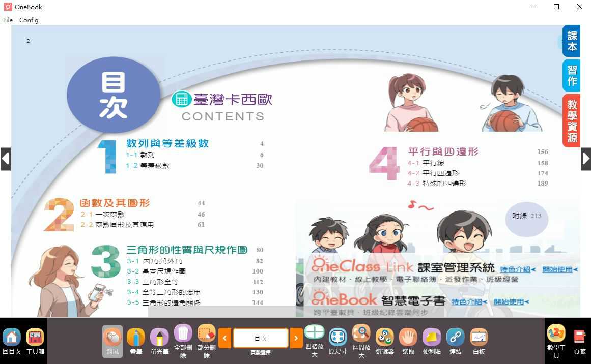Open section 4-1 平行線
Viewport: 591px width, 364px height.
[426, 163]
